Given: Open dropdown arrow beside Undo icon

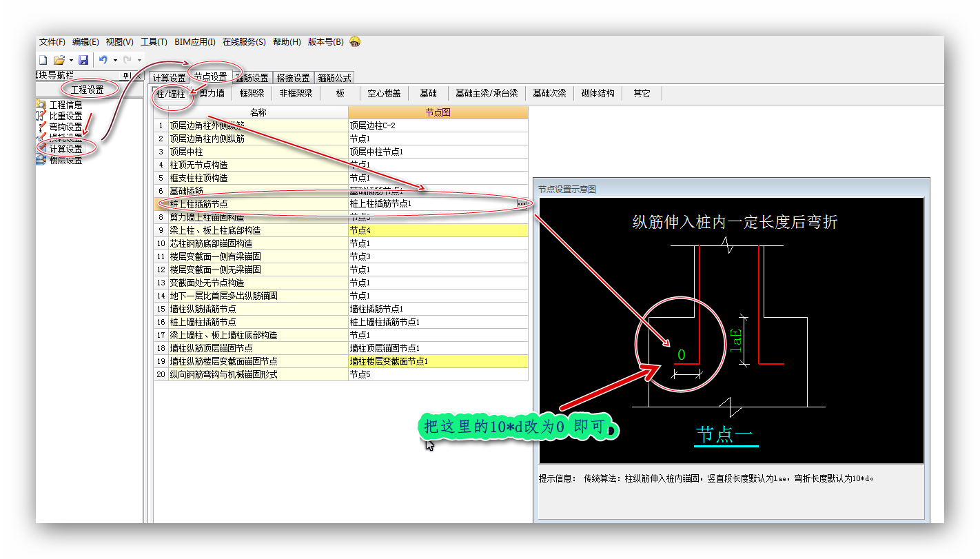Looking at the screenshot, I should 115,61.
